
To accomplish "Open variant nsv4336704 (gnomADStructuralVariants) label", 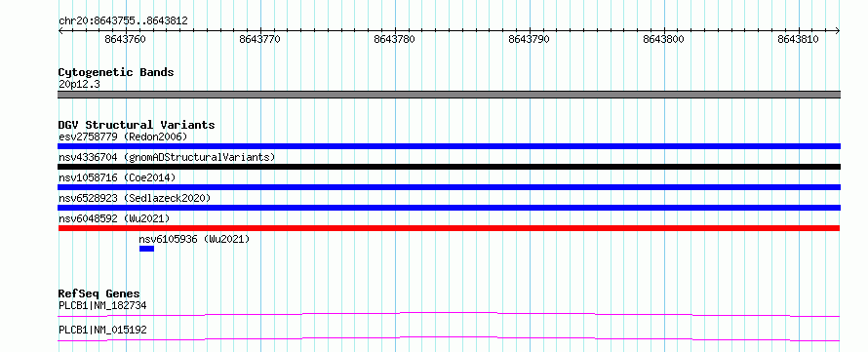I will pyautogui.click(x=167, y=157).
